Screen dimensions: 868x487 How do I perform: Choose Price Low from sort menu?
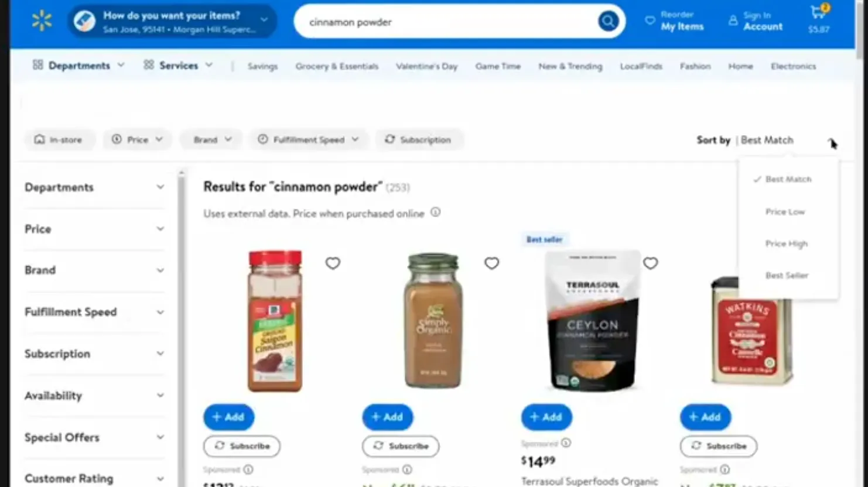tap(785, 212)
